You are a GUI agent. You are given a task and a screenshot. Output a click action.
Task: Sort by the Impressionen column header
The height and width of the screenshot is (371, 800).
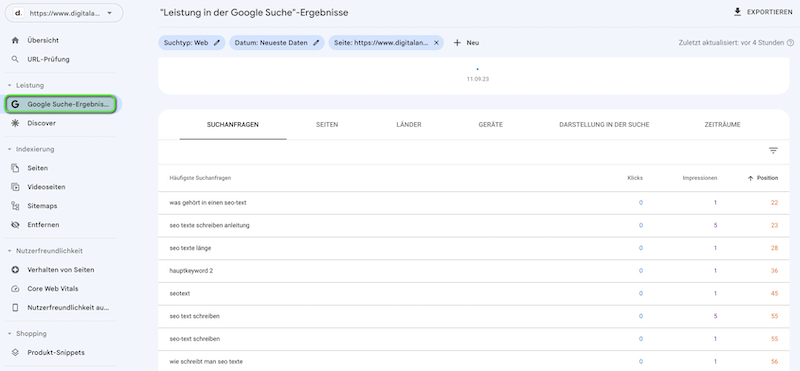pyautogui.click(x=699, y=178)
